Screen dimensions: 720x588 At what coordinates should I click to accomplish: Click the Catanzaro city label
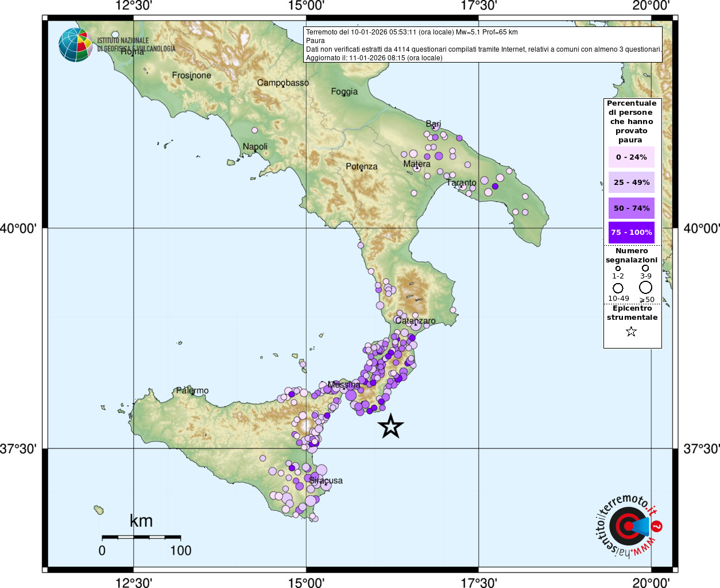click(415, 321)
